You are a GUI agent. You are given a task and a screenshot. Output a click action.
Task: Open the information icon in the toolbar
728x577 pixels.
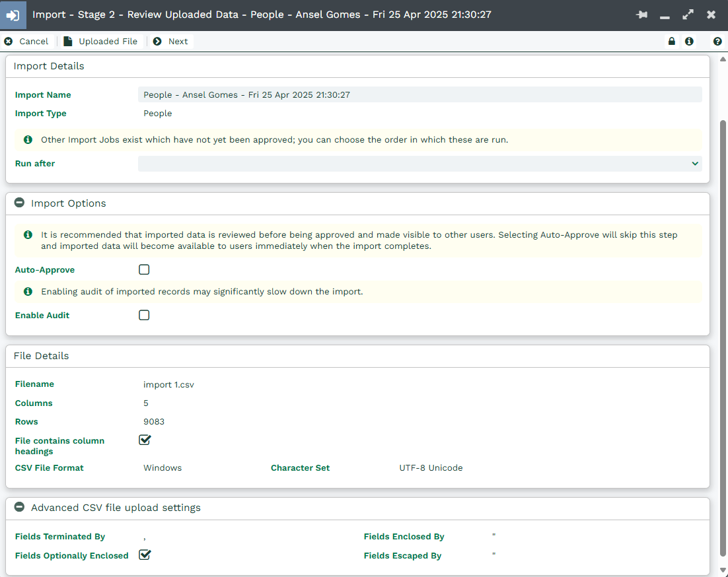(690, 42)
